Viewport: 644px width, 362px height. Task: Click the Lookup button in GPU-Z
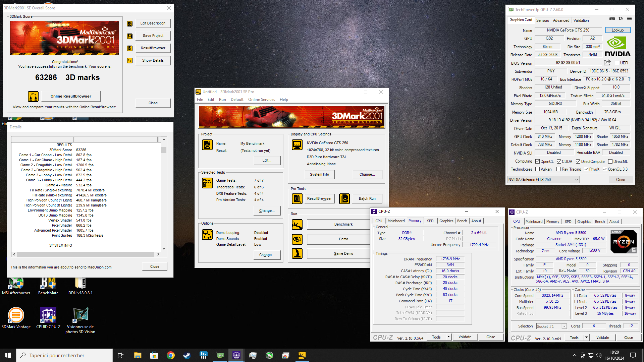click(x=618, y=30)
